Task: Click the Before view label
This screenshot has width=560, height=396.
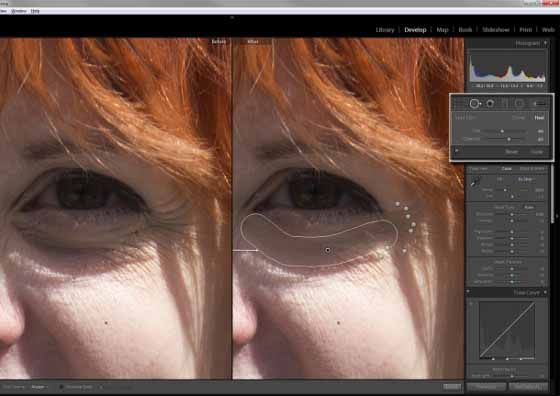Action: tap(219, 41)
